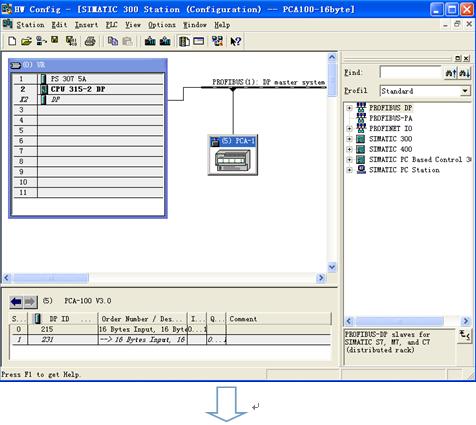This screenshot has width=476, height=425.
Task: Click the station view horizontal scrollbar
Action: tap(164, 278)
